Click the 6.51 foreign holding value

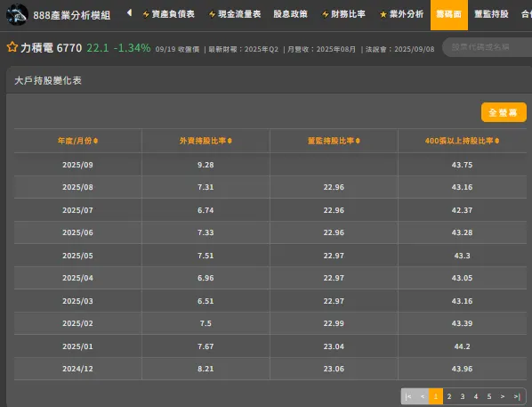point(206,301)
